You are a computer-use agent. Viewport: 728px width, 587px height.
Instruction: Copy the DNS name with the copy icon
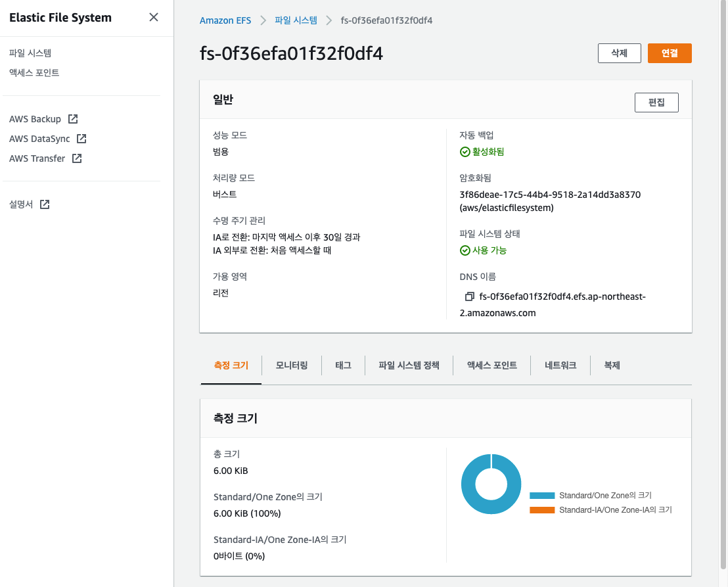(x=469, y=296)
